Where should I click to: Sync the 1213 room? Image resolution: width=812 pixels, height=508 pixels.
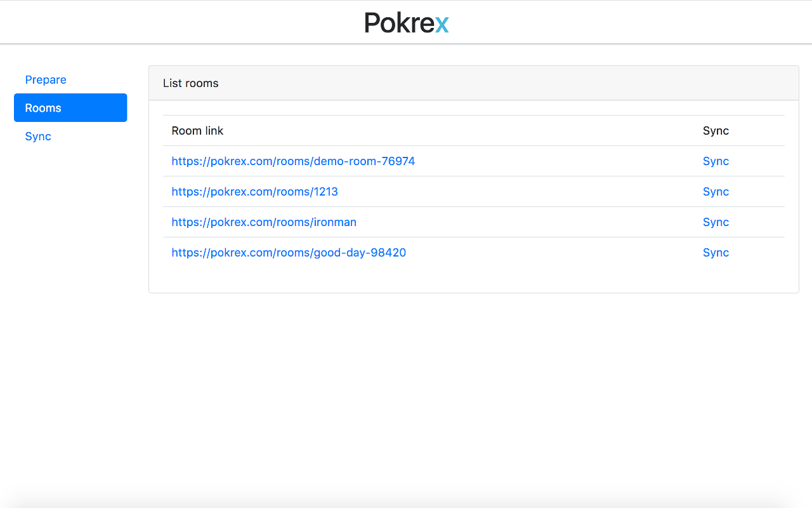pyautogui.click(x=716, y=192)
